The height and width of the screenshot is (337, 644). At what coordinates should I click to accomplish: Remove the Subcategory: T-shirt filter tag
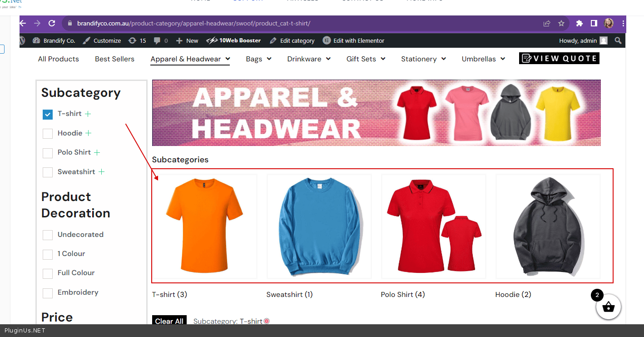point(267,321)
